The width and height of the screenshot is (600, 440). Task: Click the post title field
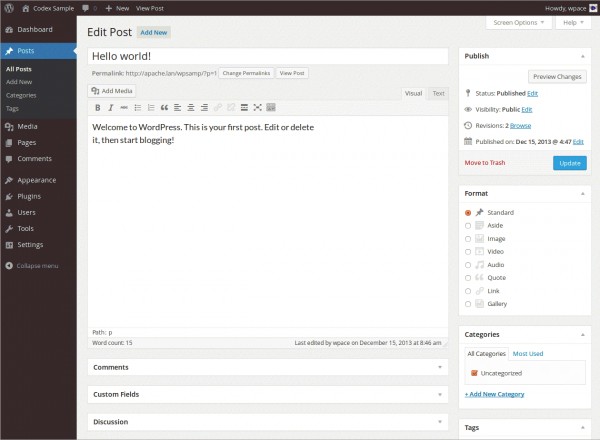268,56
